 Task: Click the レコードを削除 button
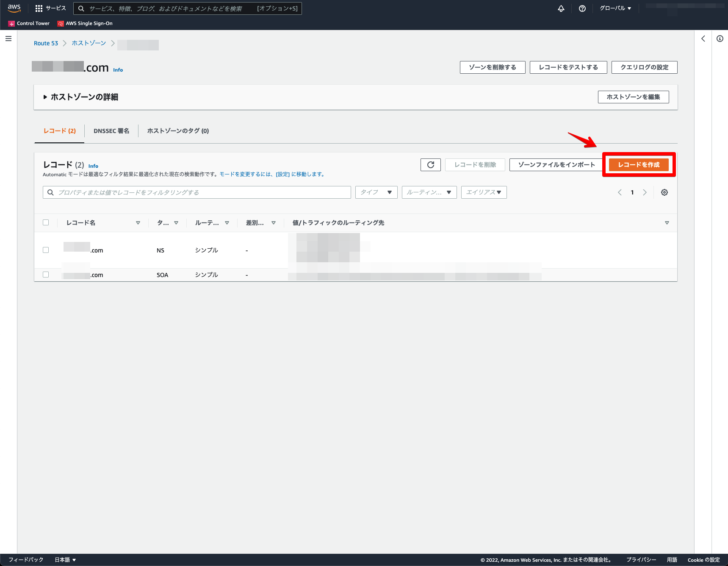475,165
